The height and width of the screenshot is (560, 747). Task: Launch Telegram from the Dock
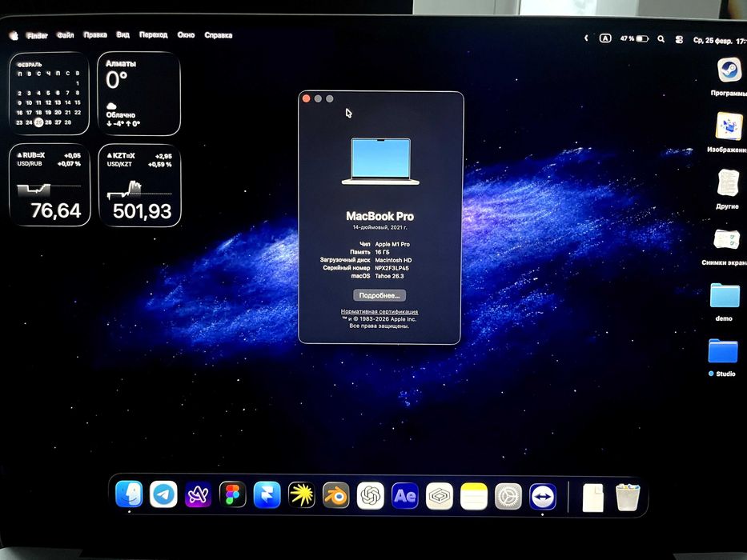tap(163, 494)
